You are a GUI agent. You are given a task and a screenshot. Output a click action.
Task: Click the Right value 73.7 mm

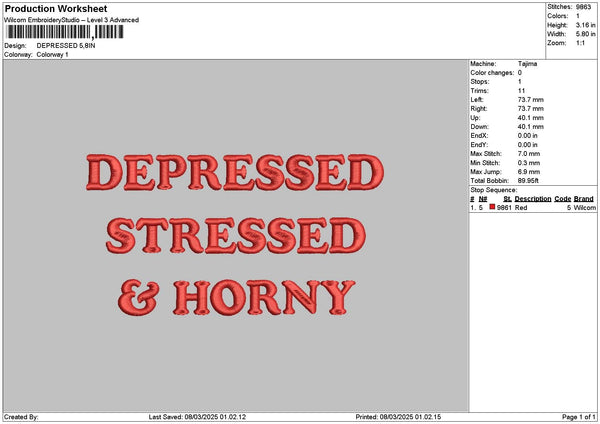[x=530, y=109]
